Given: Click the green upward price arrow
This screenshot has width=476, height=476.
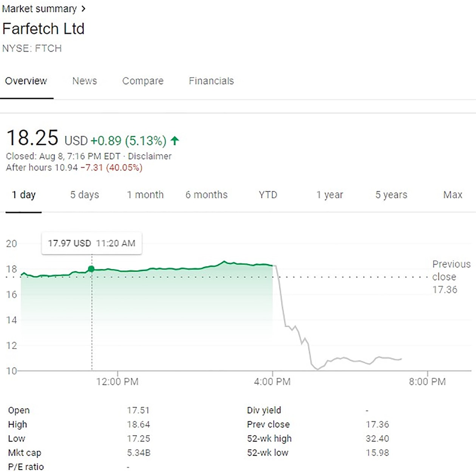Looking at the screenshot, I should (x=174, y=141).
